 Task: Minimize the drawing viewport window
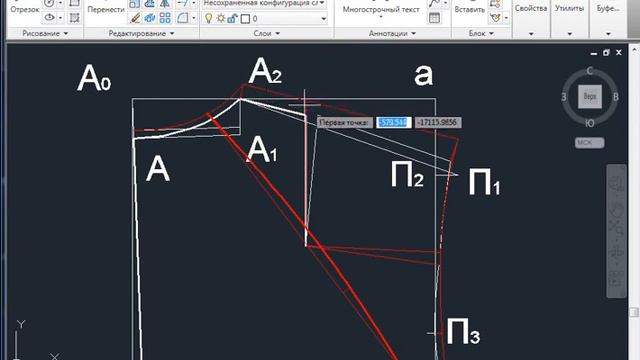(593, 53)
